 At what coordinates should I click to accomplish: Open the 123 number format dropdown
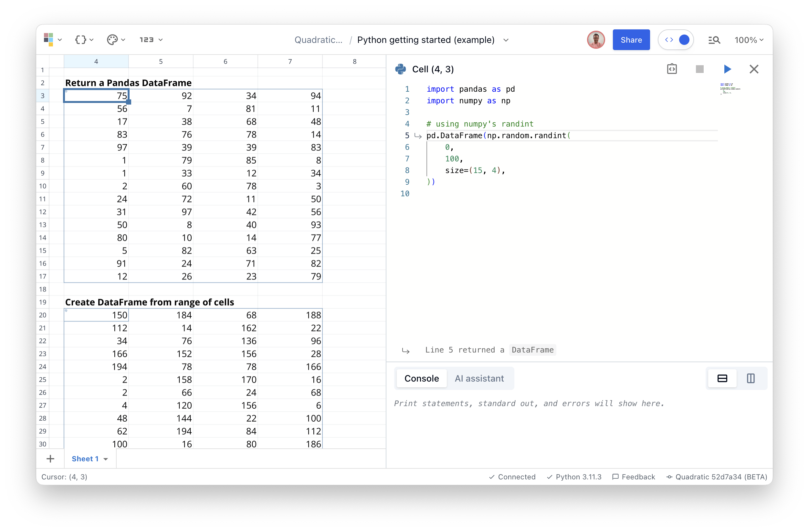click(x=151, y=40)
